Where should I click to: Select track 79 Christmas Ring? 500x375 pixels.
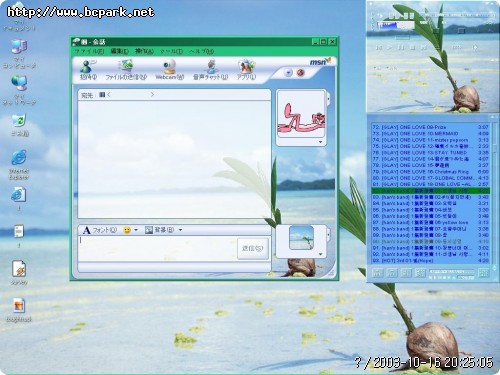(430, 172)
